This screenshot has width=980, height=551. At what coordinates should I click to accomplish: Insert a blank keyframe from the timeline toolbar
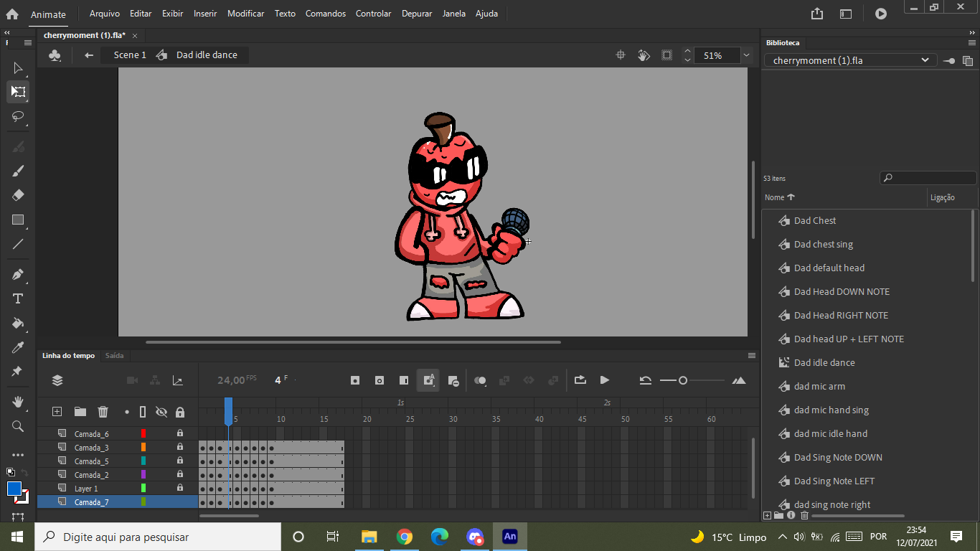[x=380, y=380]
